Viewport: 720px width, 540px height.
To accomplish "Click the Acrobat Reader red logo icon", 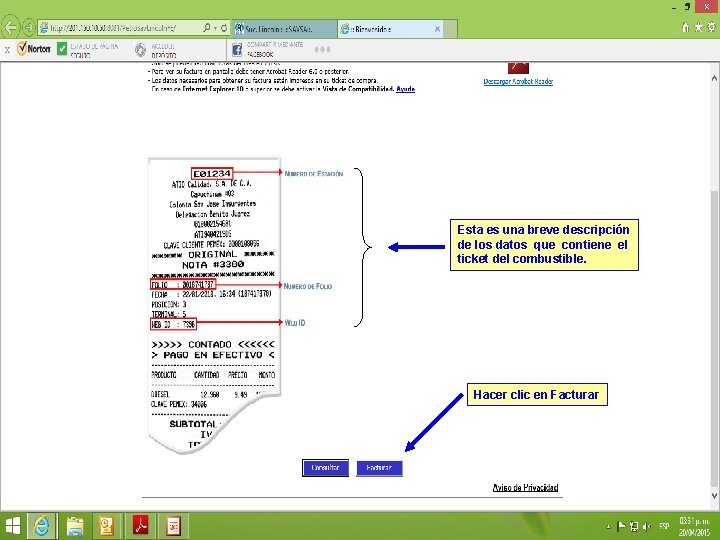I will tap(518, 68).
